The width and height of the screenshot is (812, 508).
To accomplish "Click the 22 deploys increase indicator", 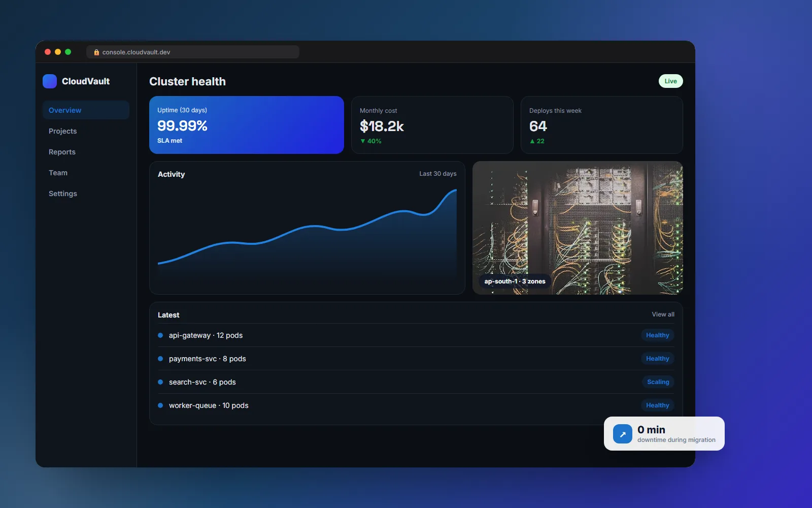I will pos(537,141).
